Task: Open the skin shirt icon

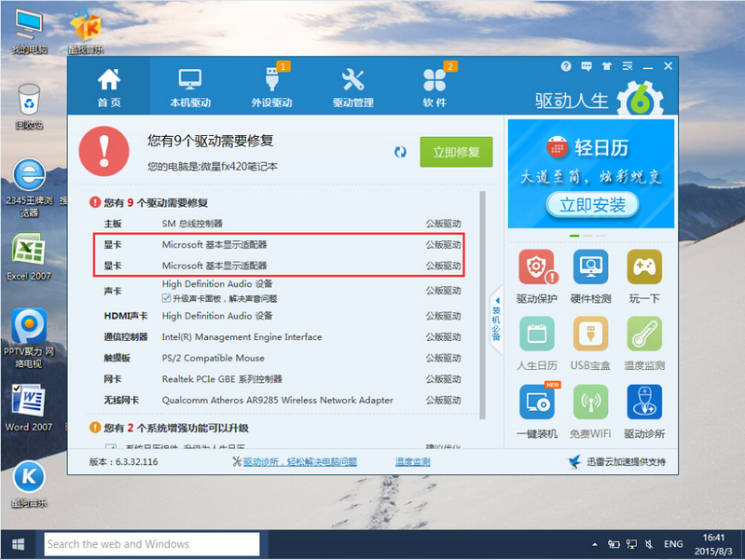Action: pyautogui.click(x=607, y=66)
